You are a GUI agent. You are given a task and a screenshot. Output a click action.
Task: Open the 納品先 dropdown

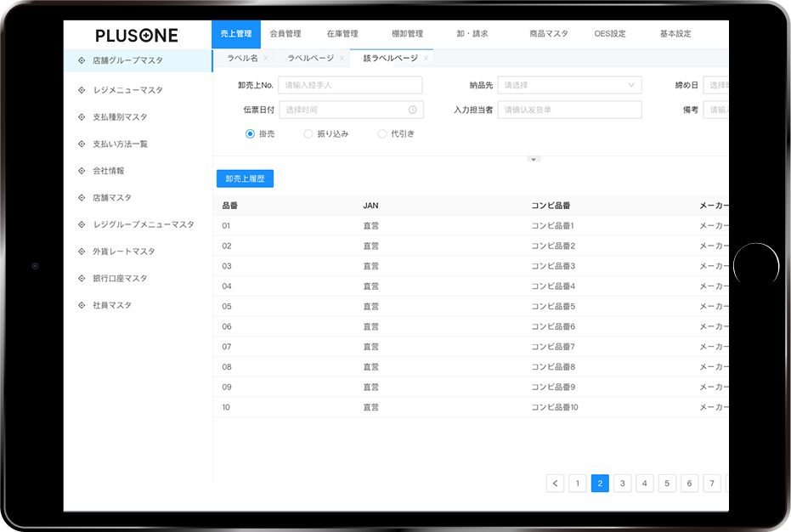[x=569, y=85]
